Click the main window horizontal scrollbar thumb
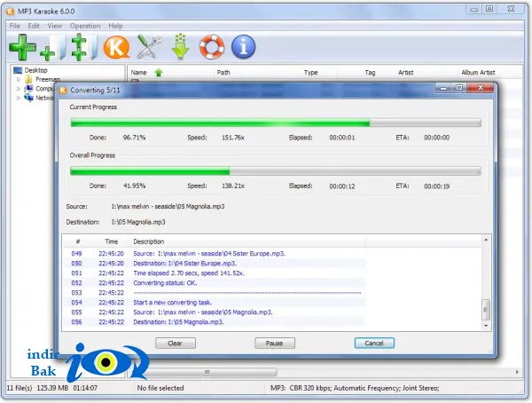The image size is (532, 403). coord(207,372)
